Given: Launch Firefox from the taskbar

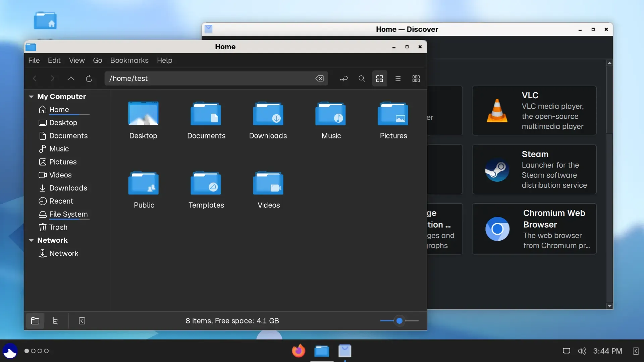Looking at the screenshot, I should tap(299, 351).
